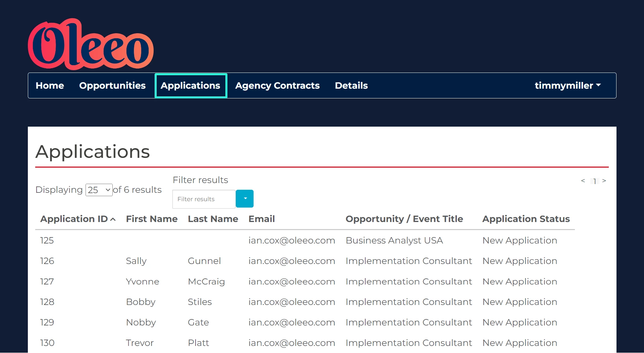This screenshot has height=353, width=644.
Task: Open the Business Analyst USA application row
Action: tap(394, 240)
